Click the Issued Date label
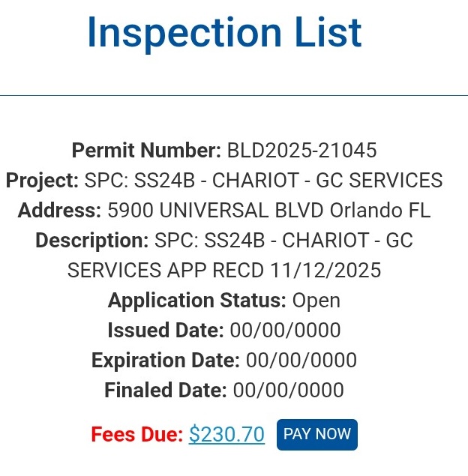468x476 pixels. [x=165, y=330]
